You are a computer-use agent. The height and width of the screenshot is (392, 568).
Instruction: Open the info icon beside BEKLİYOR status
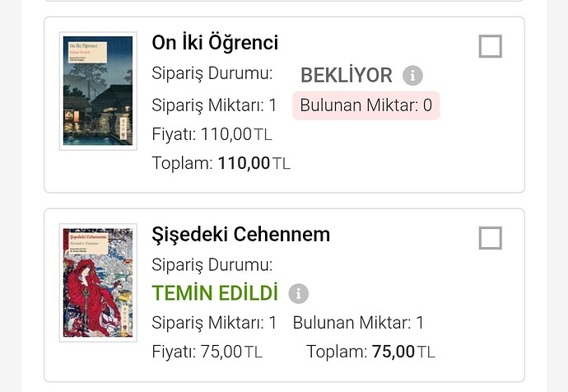coord(412,76)
